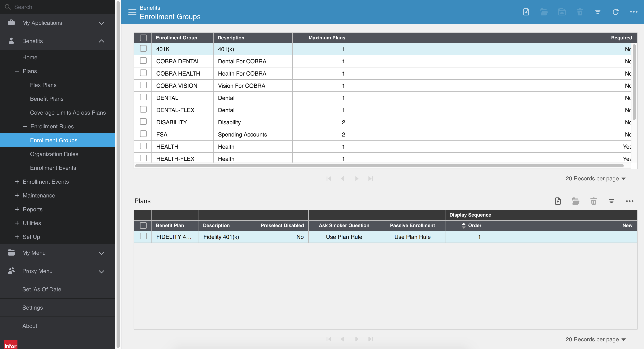Check the COBRA DENTAL row checkbox
Image resolution: width=644 pixels, height=349 pixels.
[x=143, y=61]
